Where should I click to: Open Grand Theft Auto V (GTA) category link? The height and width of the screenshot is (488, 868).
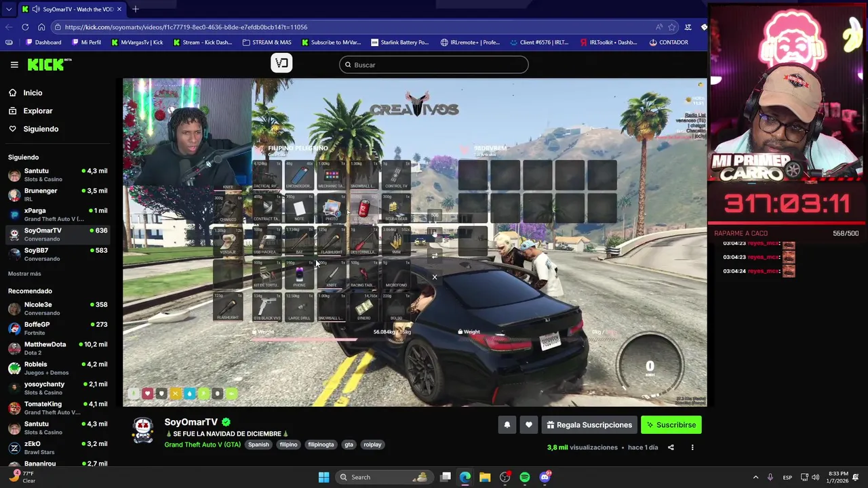(202, 445)
